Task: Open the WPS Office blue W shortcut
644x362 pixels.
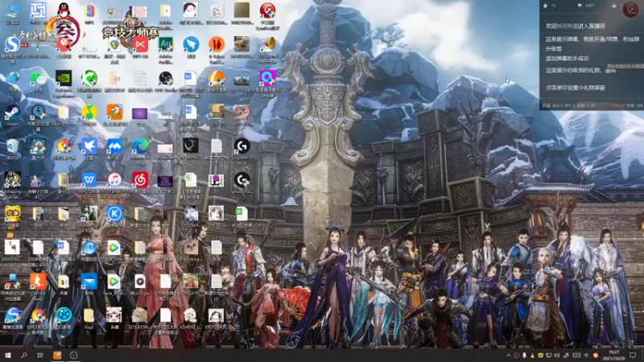Action: (89, 180)
